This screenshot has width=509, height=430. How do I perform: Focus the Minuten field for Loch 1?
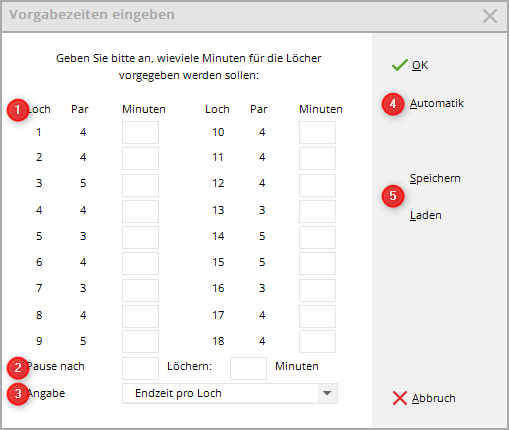coord(140,132)
